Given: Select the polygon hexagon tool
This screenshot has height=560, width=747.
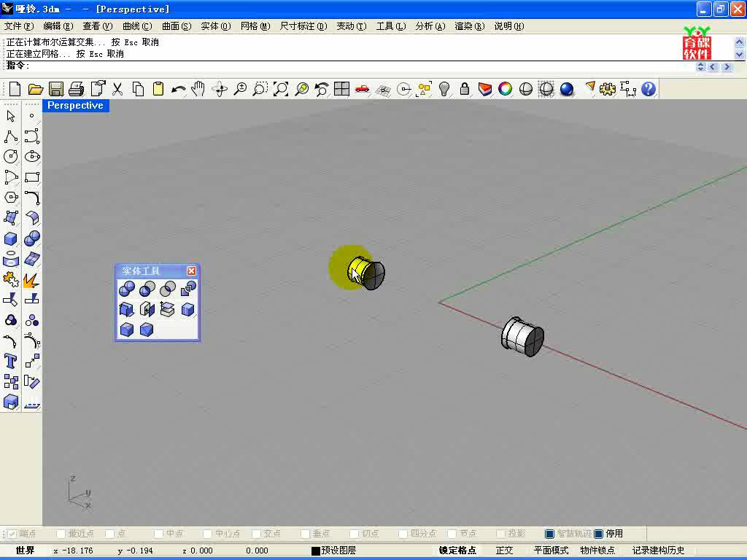Looking at the screenshot, I should point(11,197).
